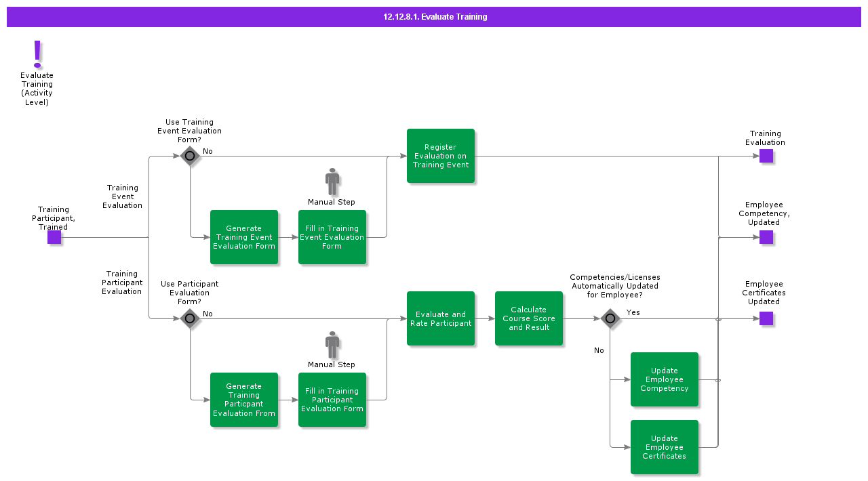Click the purple exclamation Evaluate Training icon
Image resolution: width=868 pixels, height=481 pixels.
(37, 54)
